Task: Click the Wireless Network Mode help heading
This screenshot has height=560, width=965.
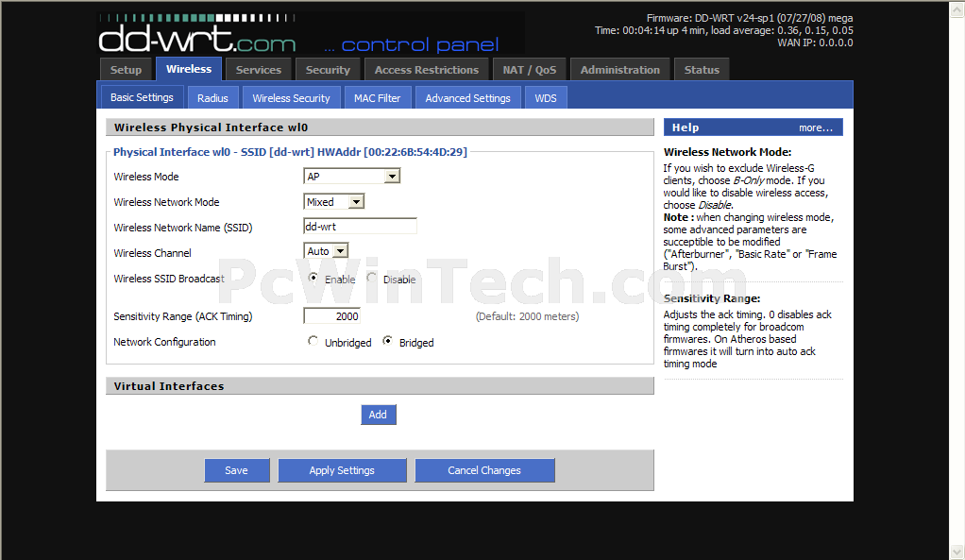Action: [x=727, y=152]
